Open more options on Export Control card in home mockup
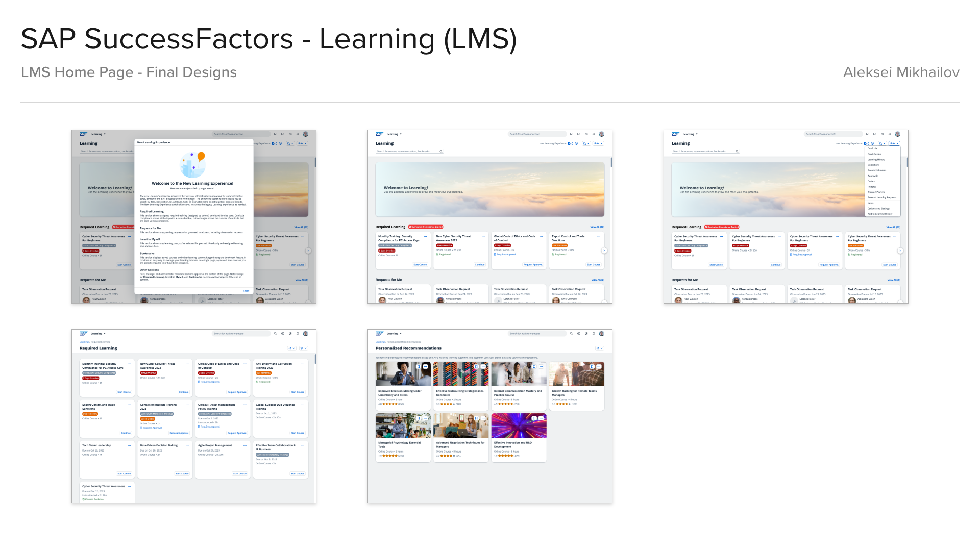This screenshot has width=980, height=551. (x=599, y=236)
